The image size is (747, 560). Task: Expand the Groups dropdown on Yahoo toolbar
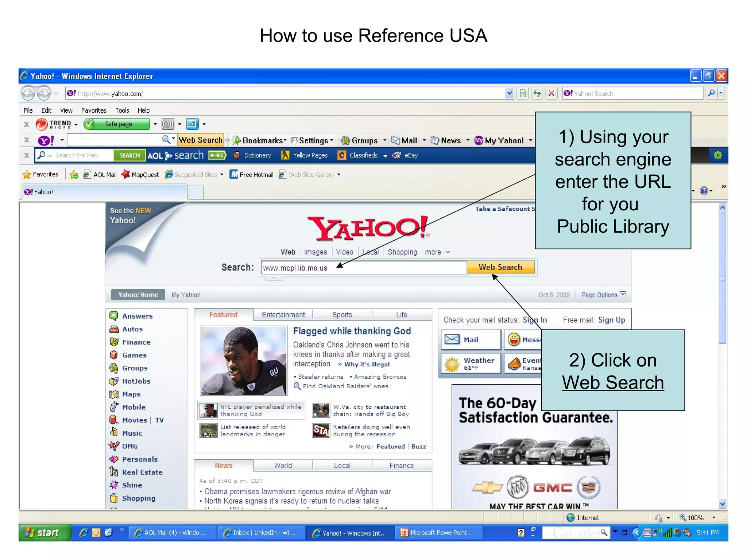(385, 140)
